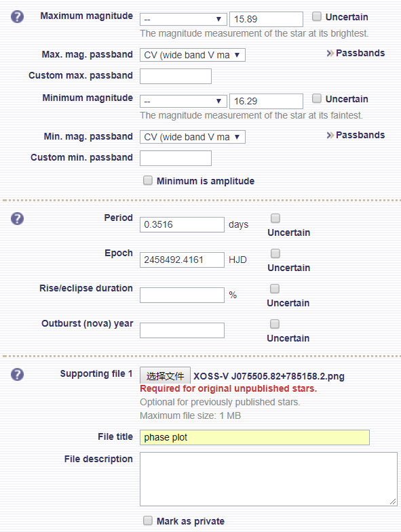This screenshot has width=401, height=532.
Task: Click help icon next to Period
Action: (x=17, y=218)
